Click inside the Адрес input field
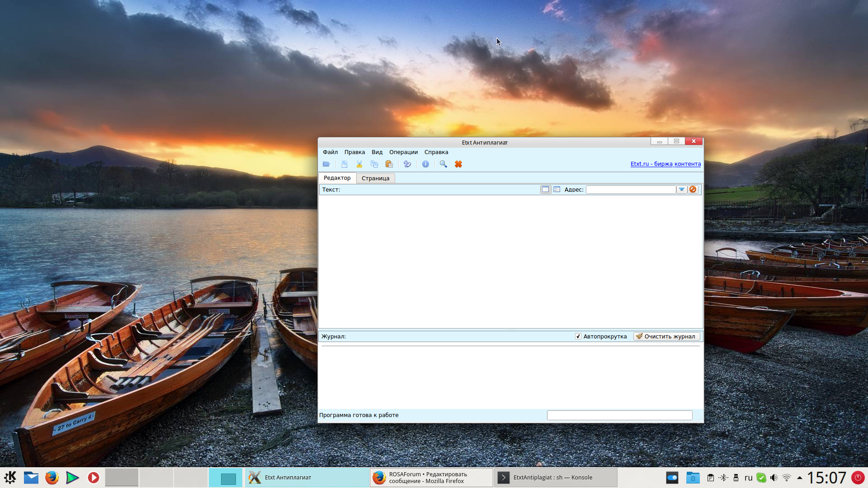Screen dimensions: 868x488 pos(631,189)
